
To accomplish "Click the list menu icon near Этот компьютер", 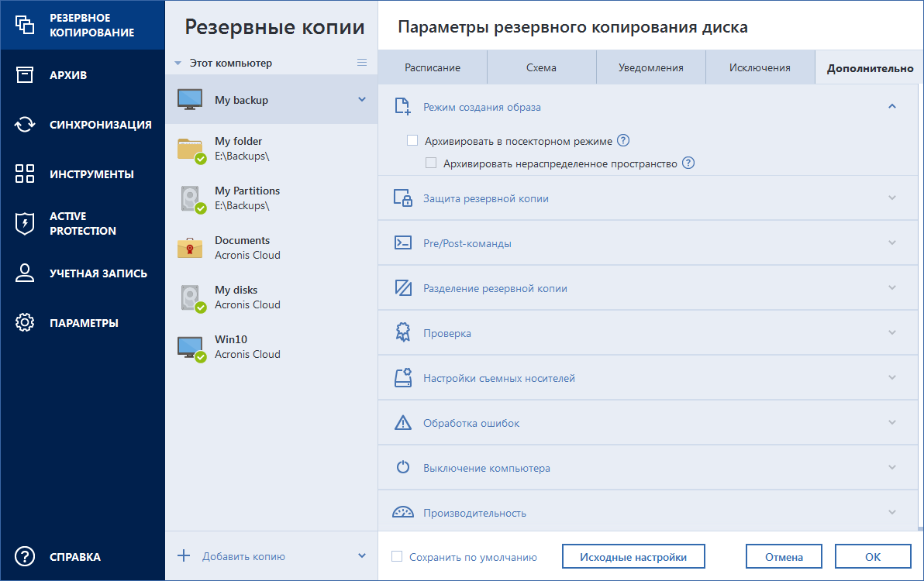I will (x=362, y=63).
